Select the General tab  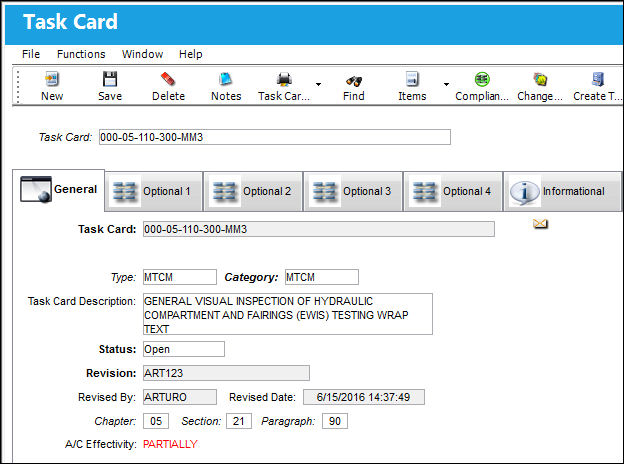pyautogui.click(x=59, y=190)
